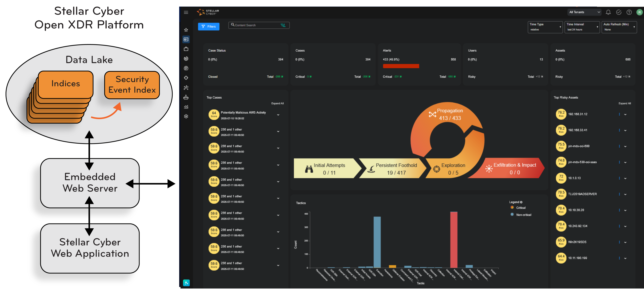644x289 pixels.
Task: Open the All Tenants dropdown
Action: [x=584, y=12]
